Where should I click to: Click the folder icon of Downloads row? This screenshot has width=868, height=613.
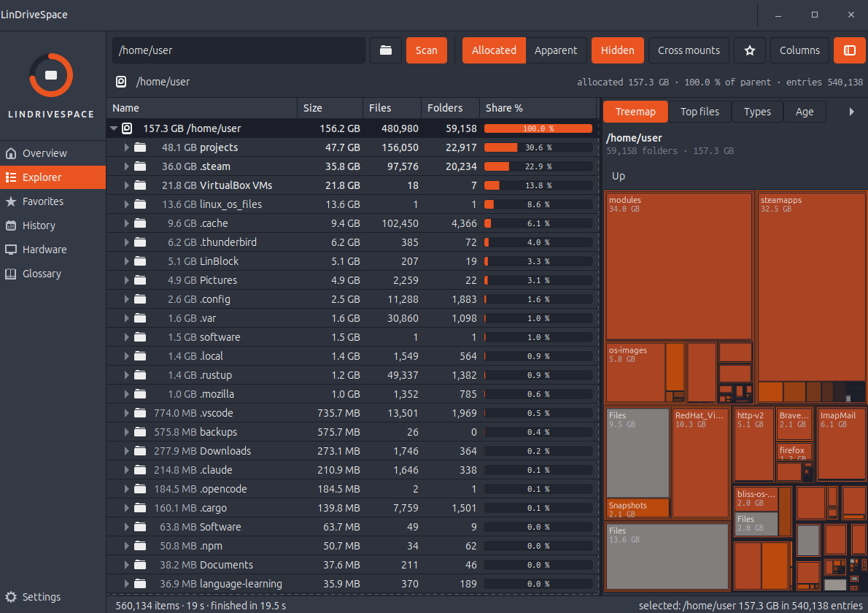[x=140, y=451]
